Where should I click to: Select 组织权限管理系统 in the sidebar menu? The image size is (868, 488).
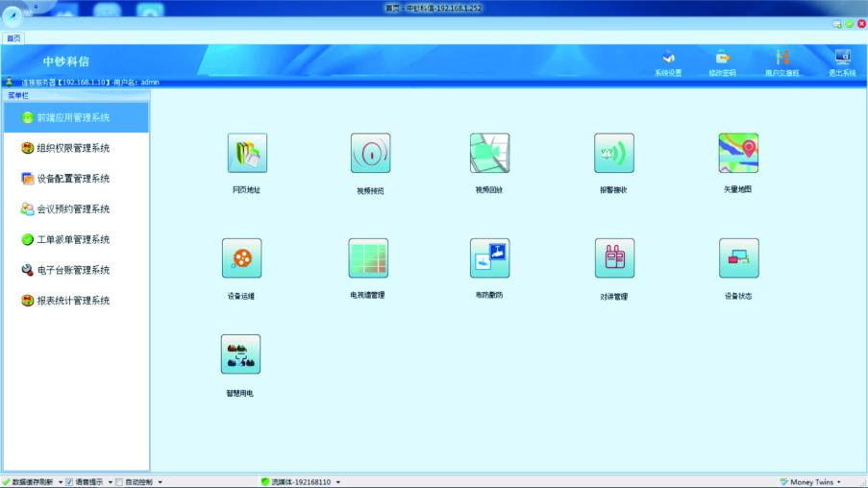pyautogui.click(x=74, y=148)
